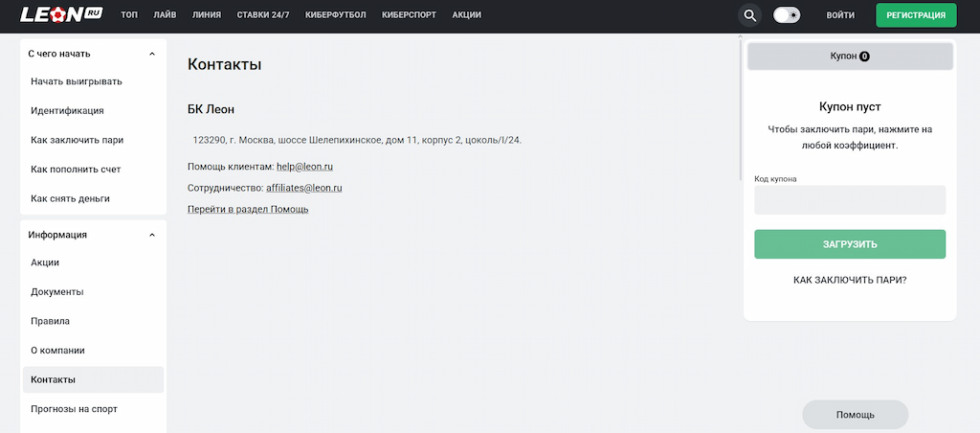
Task: Toggle the dark/light theme switch
Action: click(x=787, y=15)
